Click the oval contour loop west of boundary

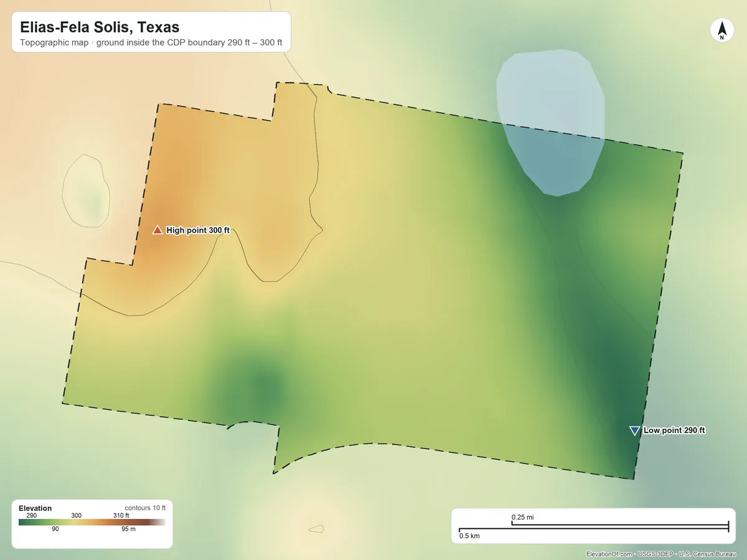click(x=87, y=191)
